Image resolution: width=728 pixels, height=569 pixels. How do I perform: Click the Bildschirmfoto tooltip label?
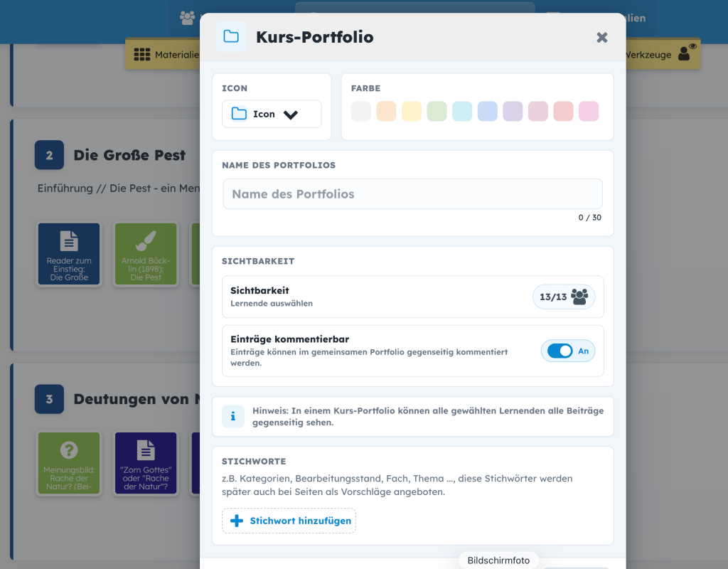(x=498, y=560)
